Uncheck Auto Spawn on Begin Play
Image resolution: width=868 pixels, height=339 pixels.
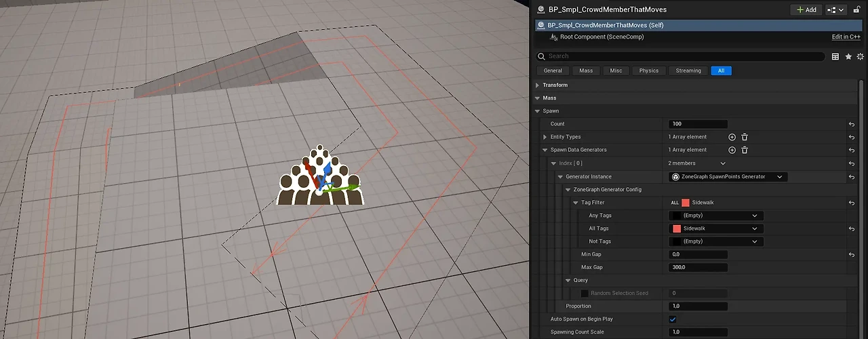tap(673, 319)
